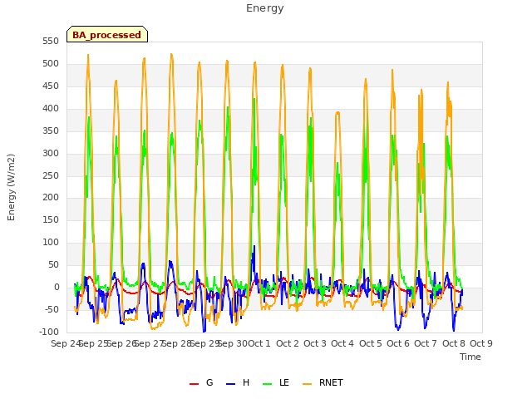Click the Oct 7 x-axis label

click(x=426, y=343)
